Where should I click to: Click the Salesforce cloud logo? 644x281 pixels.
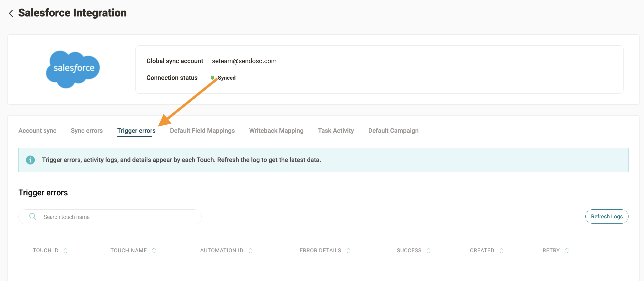[73, 69]
